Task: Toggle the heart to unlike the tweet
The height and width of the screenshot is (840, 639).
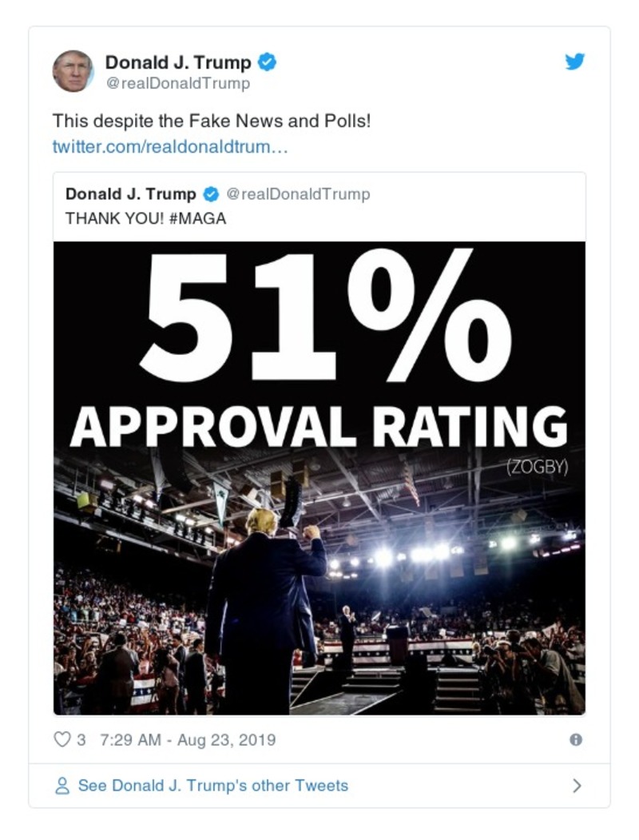Action: pos(61,740)
